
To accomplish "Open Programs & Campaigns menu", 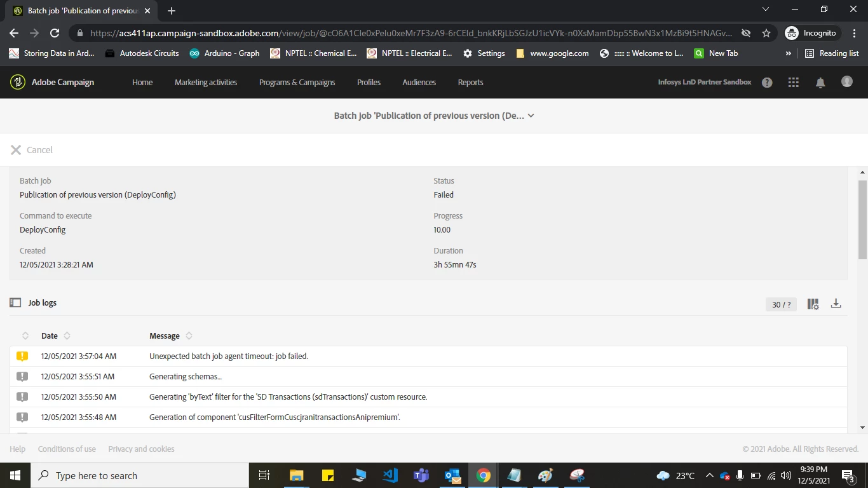I will (x=297, y=83).
